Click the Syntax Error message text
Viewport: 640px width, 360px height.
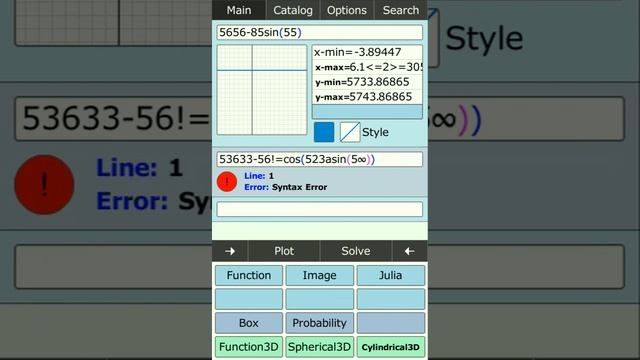[299, 187]
